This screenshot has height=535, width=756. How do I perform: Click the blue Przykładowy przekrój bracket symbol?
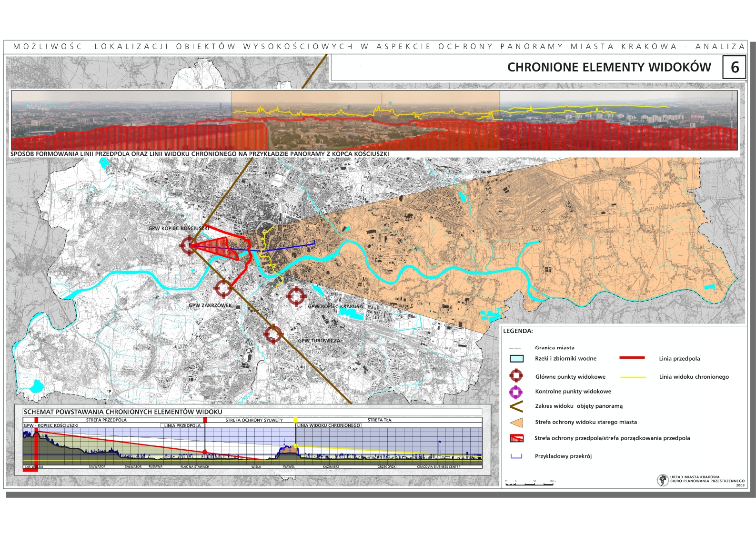coord(516,456)
